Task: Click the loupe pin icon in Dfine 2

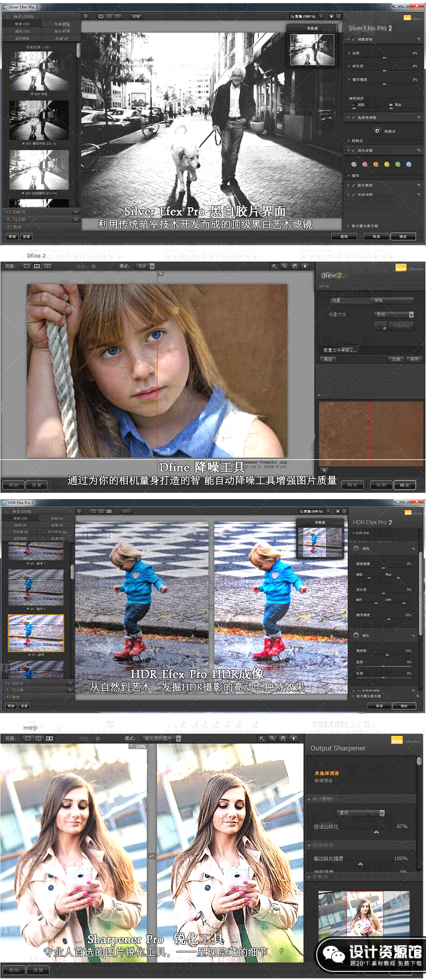Action: pos(324,471)
